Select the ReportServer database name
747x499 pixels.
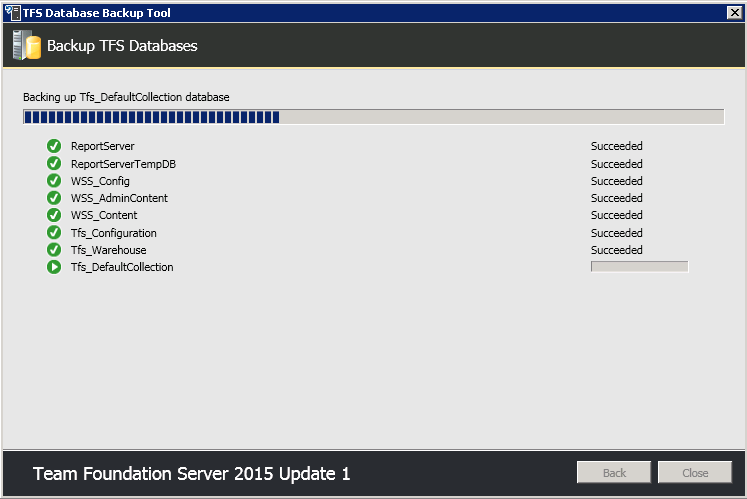102,146
